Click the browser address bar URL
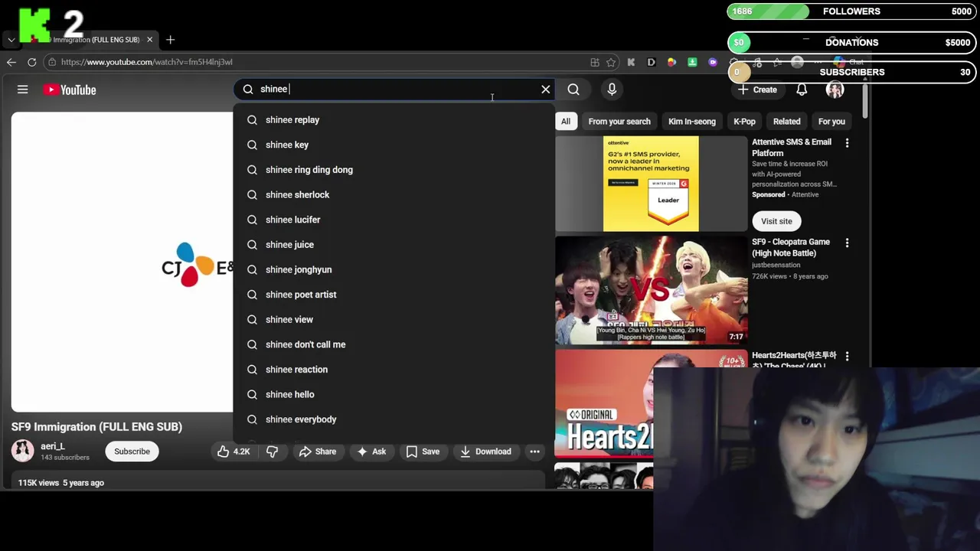The width and height of the screenshot is (980, 551). point(146,62)
